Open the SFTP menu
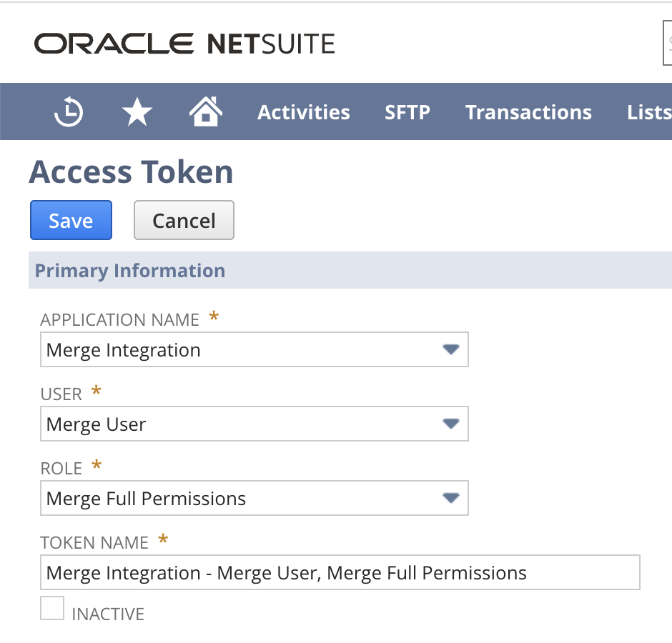This screenshot has width=672, height=643. (x=407, y=111)
